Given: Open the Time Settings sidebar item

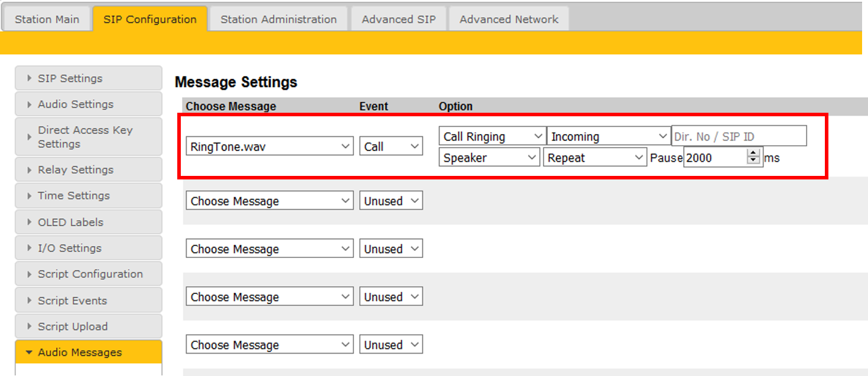Looking at the screenshot, I should [x=88, y=196].
